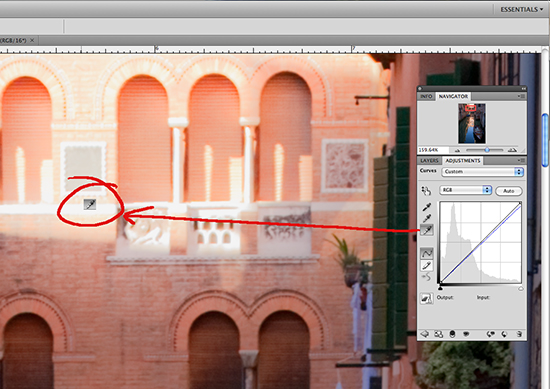Toggle adjustment layer visibility eye icon
Image resolution: width=550 pixels, height=389 pixels.
click(466, 334)
